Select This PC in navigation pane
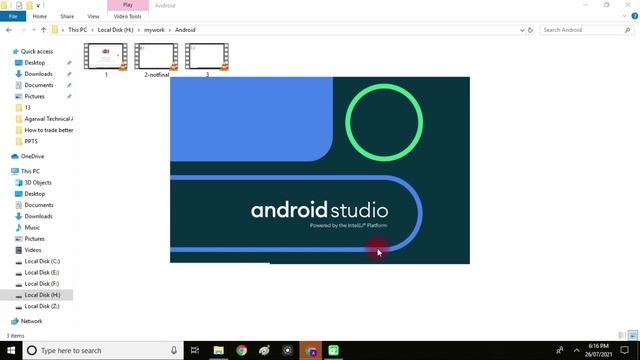 (30, 171)
